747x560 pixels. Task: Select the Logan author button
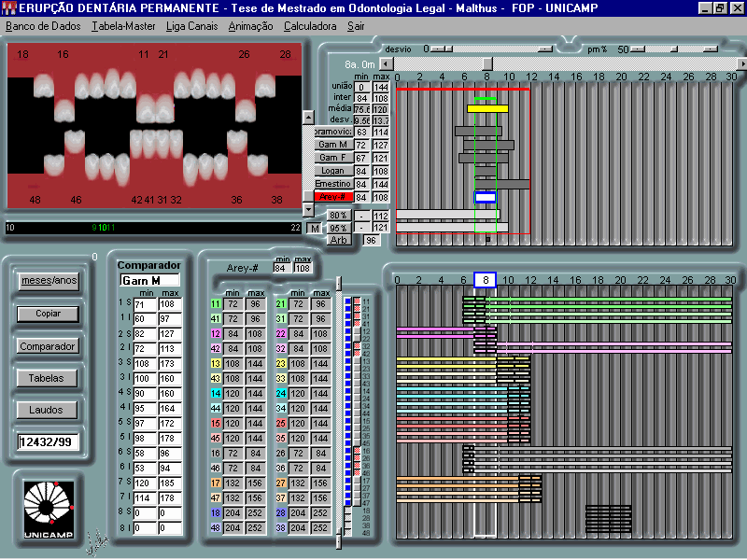333,171
